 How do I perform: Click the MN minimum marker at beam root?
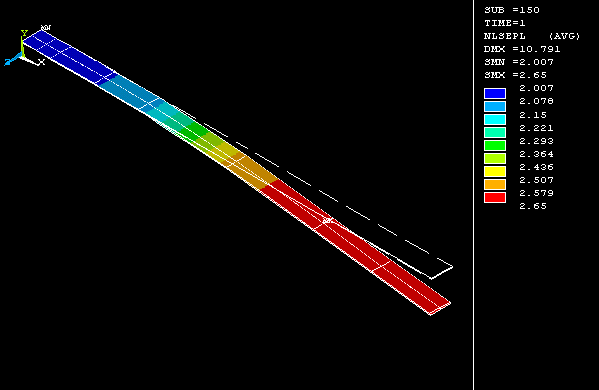(x=46, y=28)
